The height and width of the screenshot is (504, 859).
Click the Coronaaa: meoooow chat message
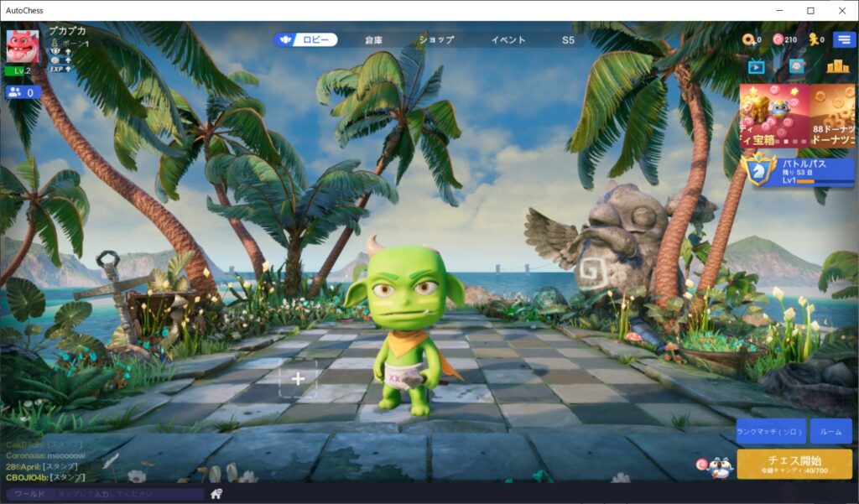coord(45,455)
